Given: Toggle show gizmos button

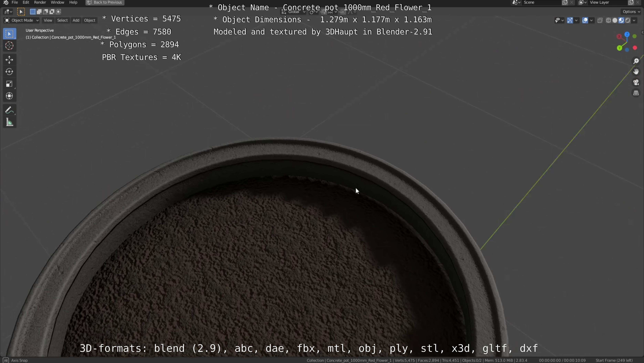Looking at the screenshot, I should [x=570, y=20].
